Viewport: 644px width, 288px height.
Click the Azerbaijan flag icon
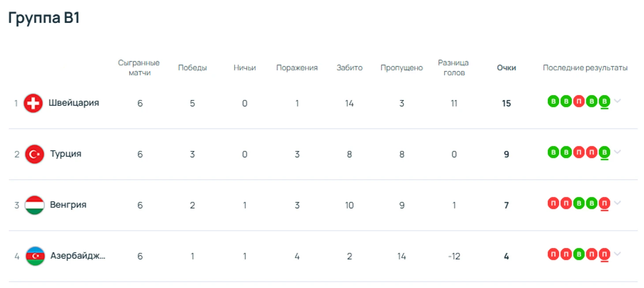(x=35, y=256)
